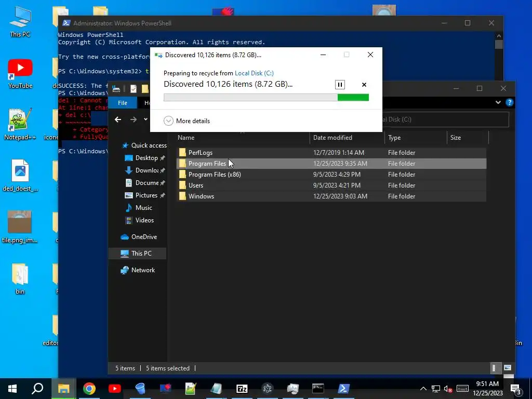Click the File Explorer taskbar icon
Viewport: 532px width, 399px height.
point(63,389)
